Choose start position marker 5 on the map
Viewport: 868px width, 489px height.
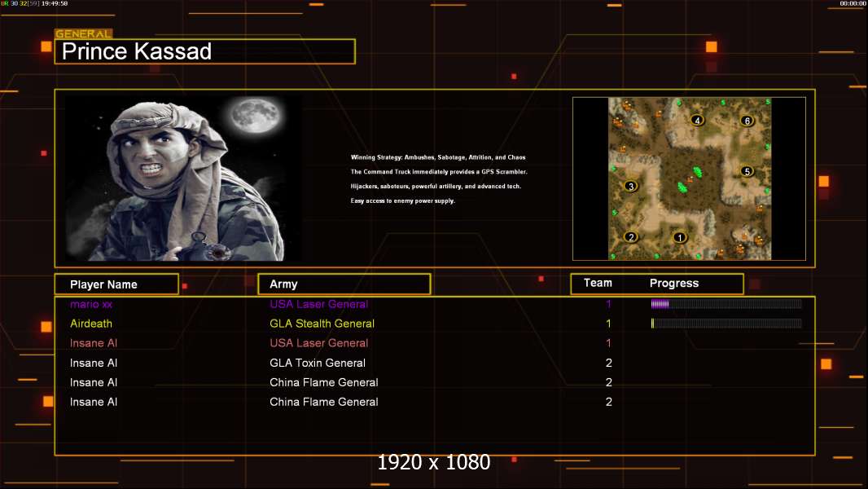[x=747, y=171]
